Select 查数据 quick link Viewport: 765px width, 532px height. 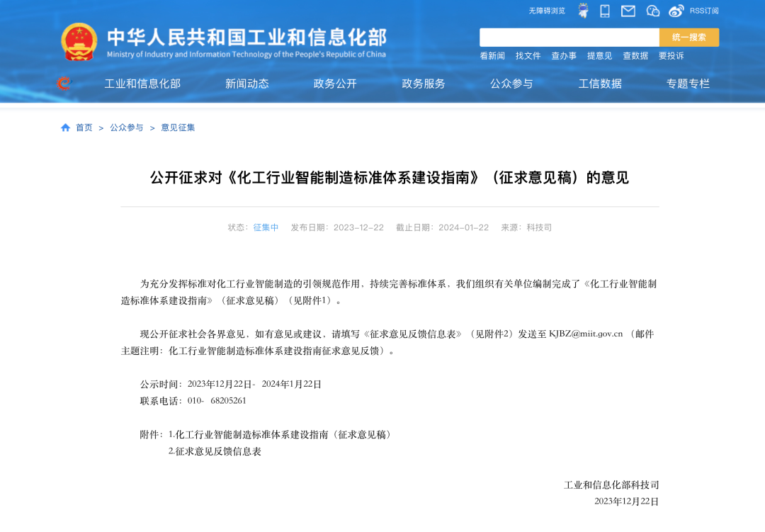635,56
